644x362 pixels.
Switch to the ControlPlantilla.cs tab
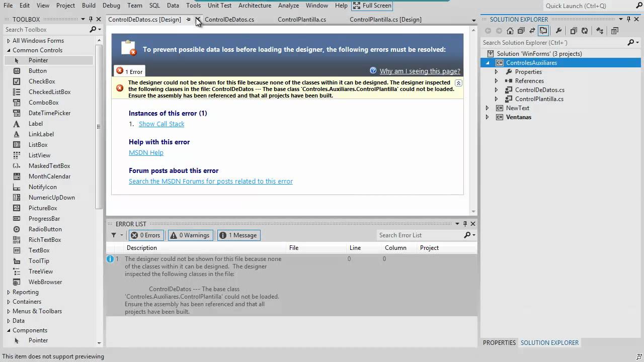(x=302, y=20)
